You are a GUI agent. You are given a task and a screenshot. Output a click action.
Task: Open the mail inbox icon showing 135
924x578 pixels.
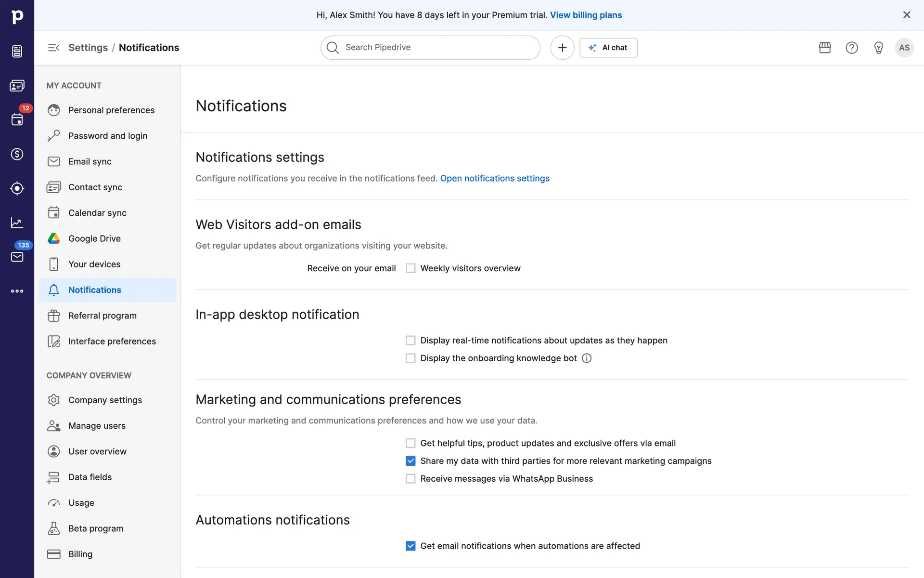(17, 257)
